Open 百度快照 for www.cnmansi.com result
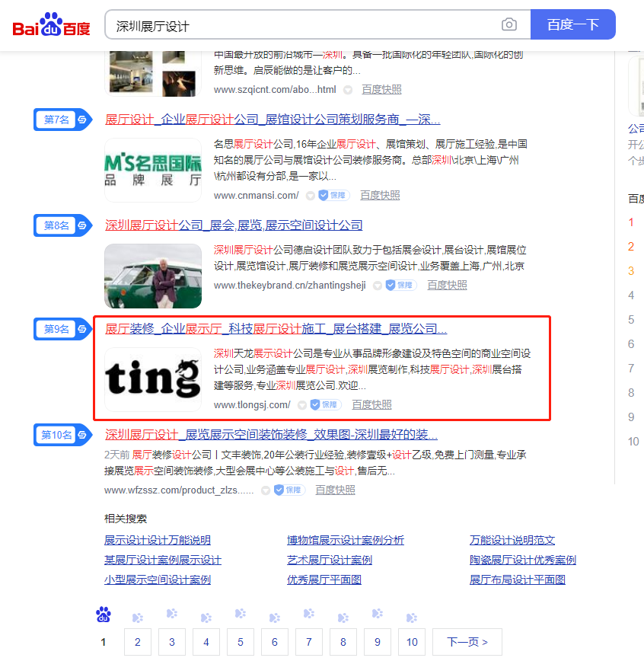644x661 pixels. pos(380,196)
